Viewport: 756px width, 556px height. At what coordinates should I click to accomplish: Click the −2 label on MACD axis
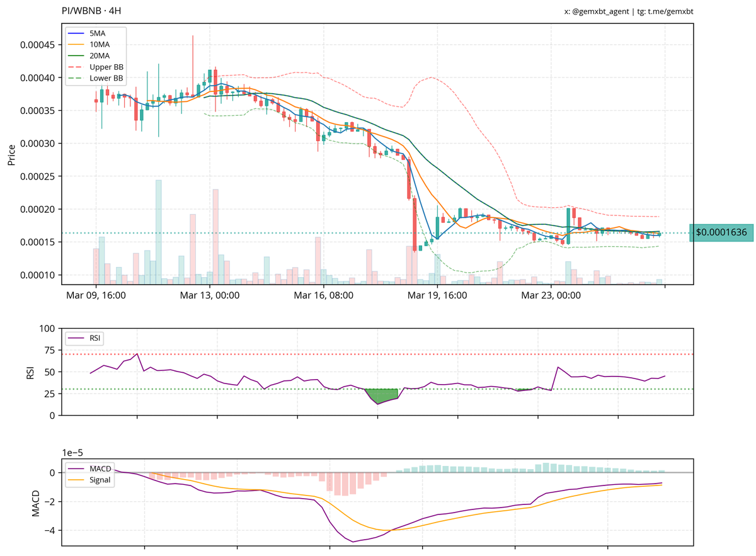coord(49,502)
